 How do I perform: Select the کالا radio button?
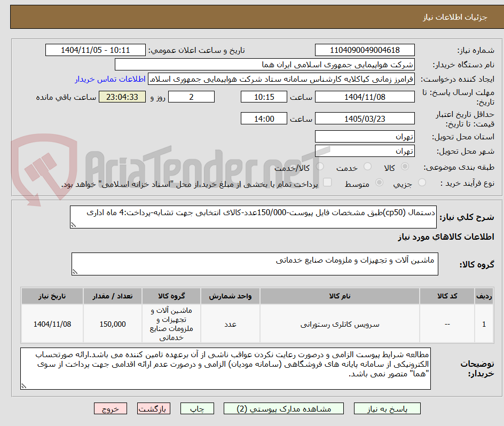404,167
